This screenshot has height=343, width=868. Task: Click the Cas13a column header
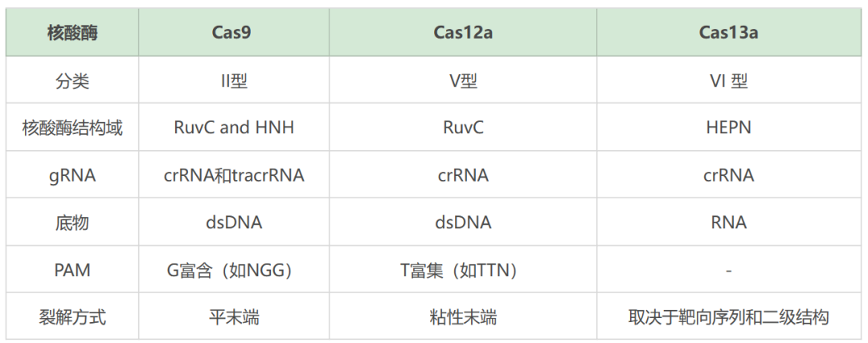click(x=728, y=33)
